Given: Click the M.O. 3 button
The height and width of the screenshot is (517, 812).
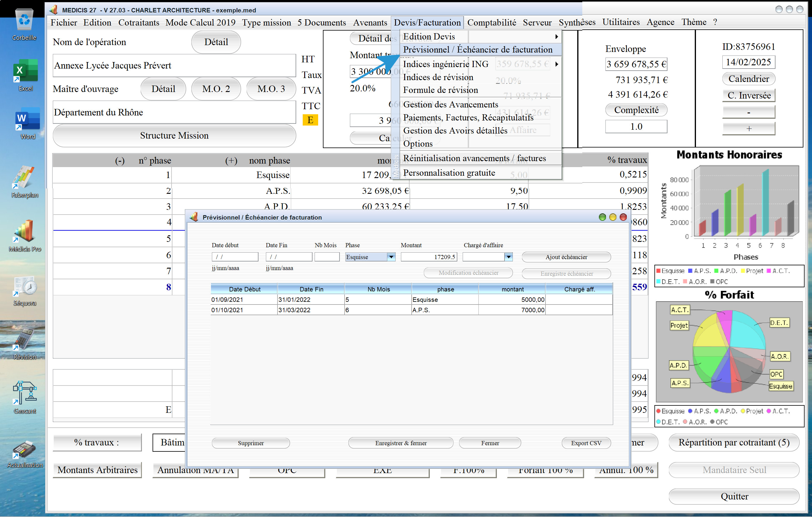Looking at the screenshot, I should point(271,89).
